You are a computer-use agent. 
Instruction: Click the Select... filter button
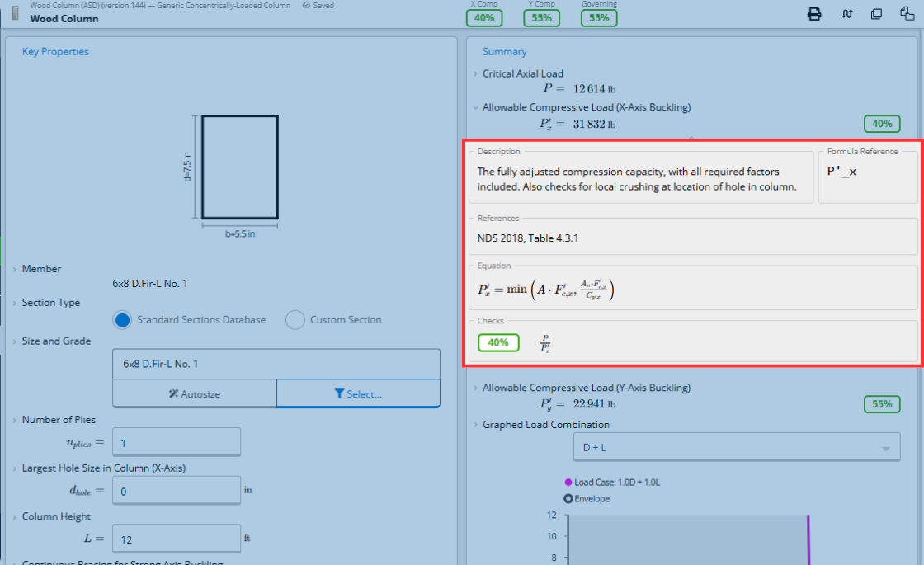pyautogui.click(x=358, y=393)
